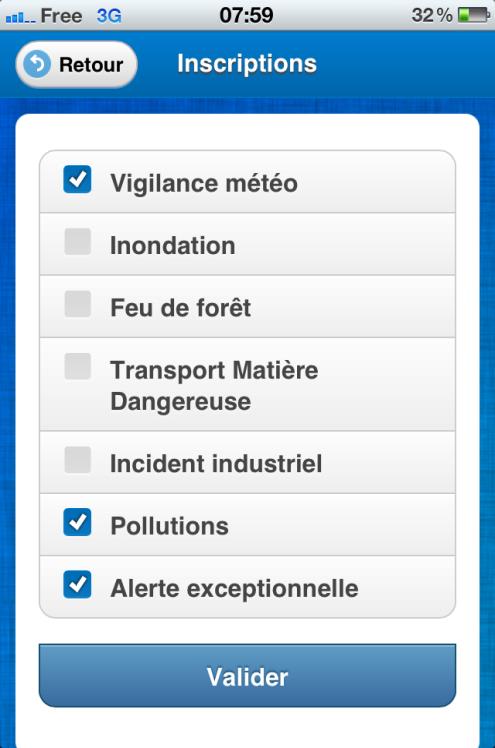495x748 pixels.
Task: Enable the Feu de forêt checkbox
Action: tap(78, 304)
